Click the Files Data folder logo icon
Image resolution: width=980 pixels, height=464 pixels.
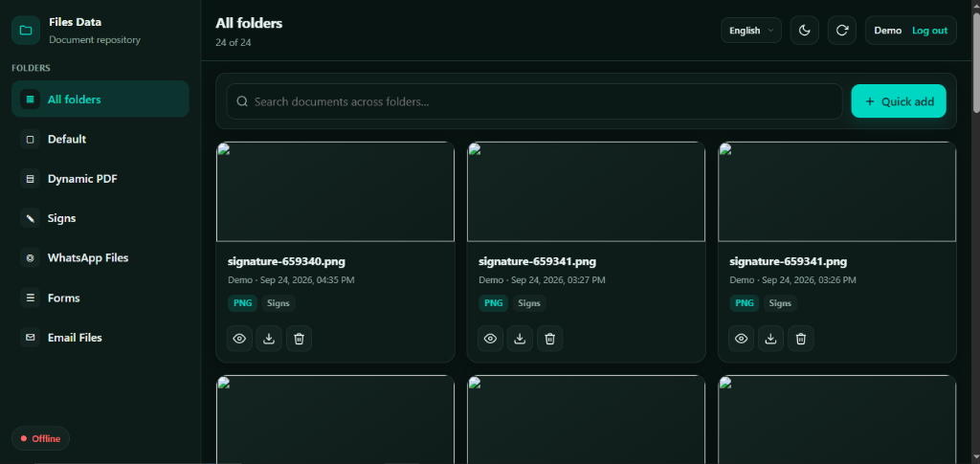point(26,31)
